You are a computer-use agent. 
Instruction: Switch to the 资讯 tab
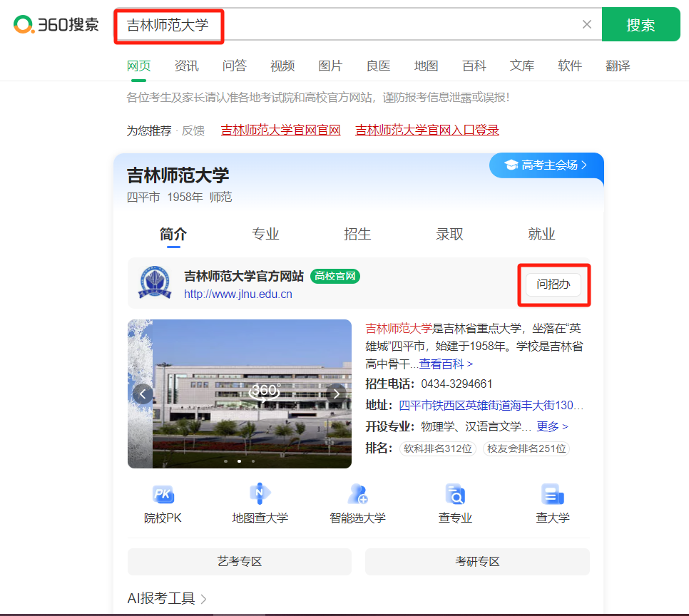[187, 66]
